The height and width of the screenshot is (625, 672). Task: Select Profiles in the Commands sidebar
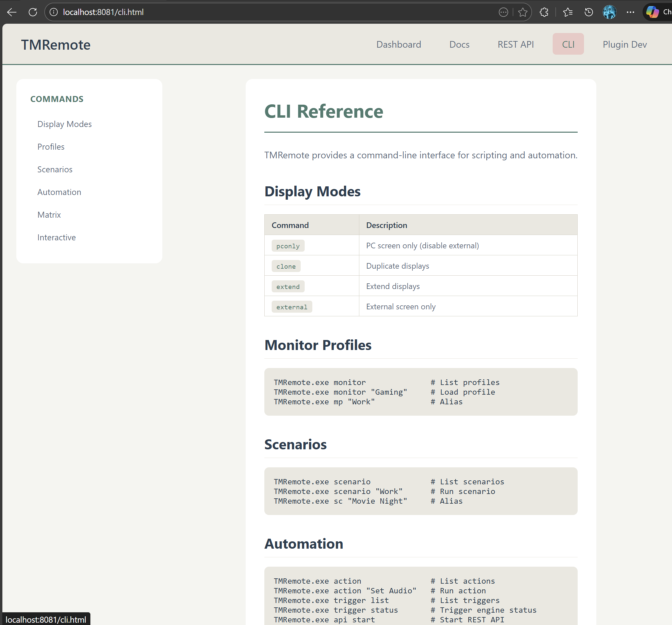51,147
